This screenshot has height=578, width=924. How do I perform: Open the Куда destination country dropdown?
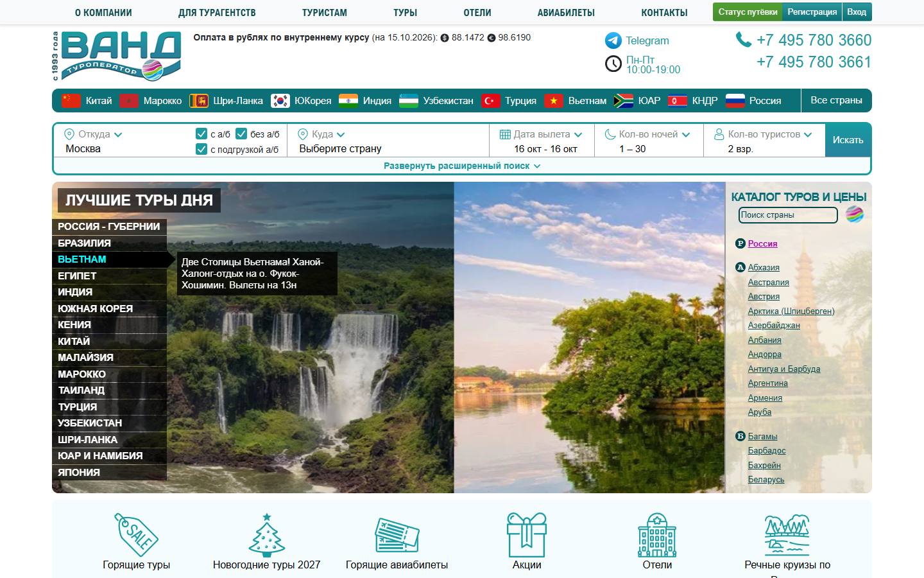pyautogui.click(x=321, y=134)
